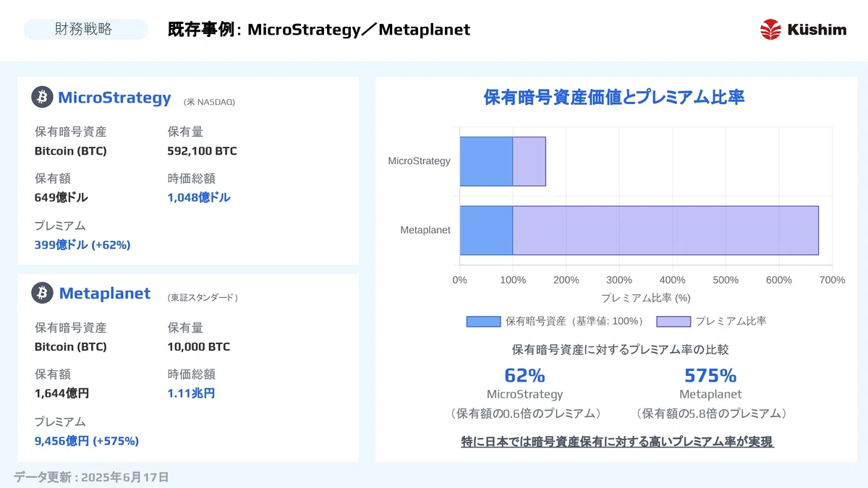Click the プレミアム比率 (%) axis title
The image size is (868, 488).
pos(646,297)
